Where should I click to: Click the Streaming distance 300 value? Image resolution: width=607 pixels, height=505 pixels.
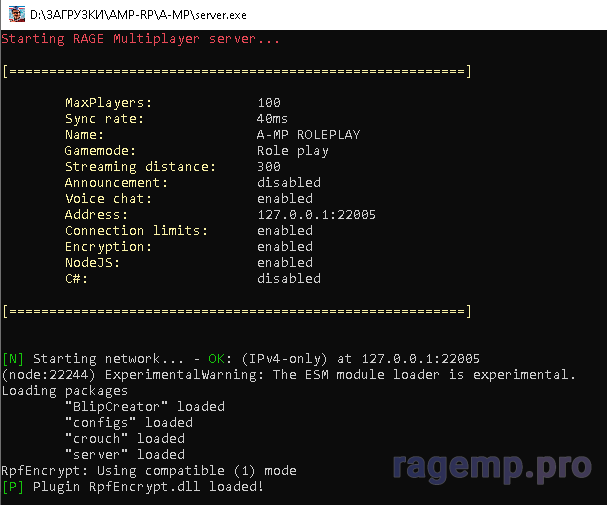coord(269,166)
